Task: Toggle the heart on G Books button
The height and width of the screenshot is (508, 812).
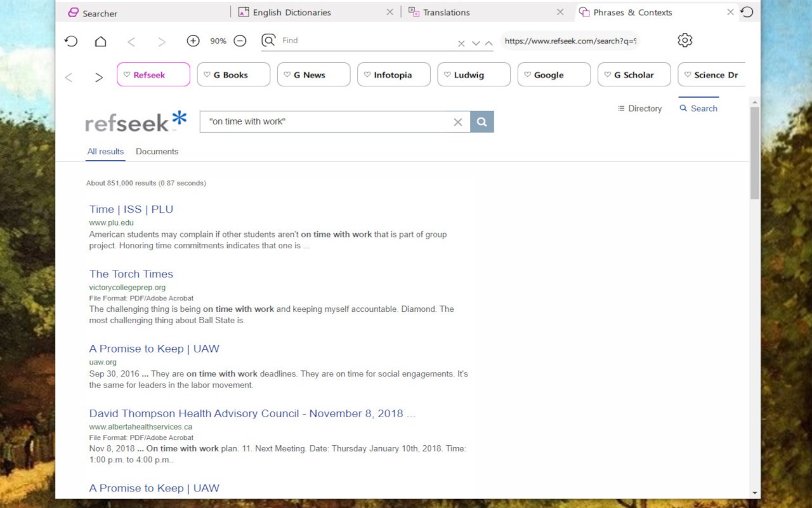Action: coord(207,75)
